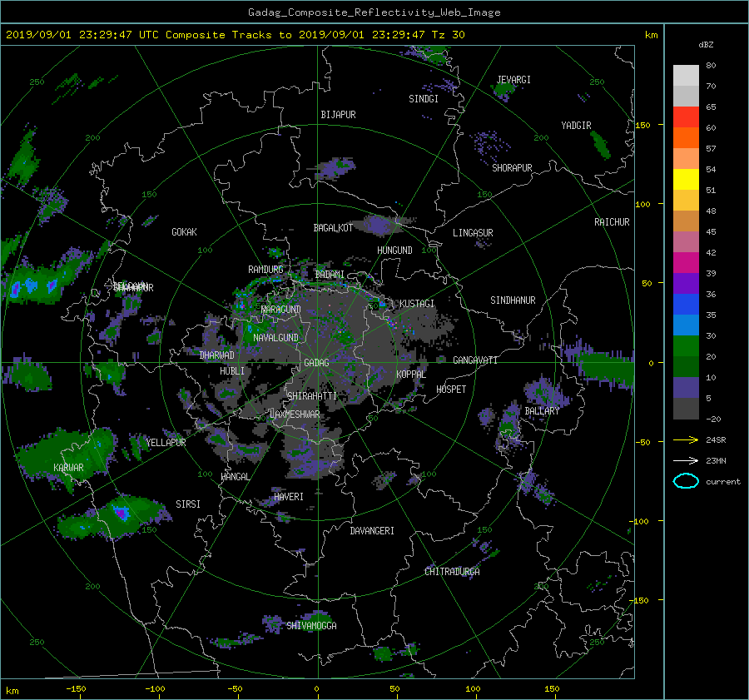Screen dimensions: 749x700
Task: Click the HUNGUND city label
Action: click(394, 251)
